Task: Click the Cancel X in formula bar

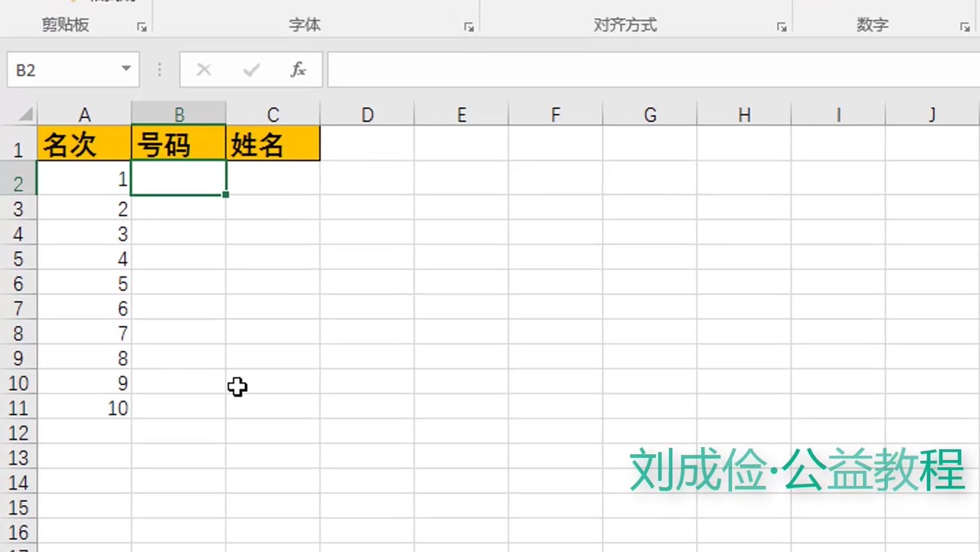Action: coord(204,70)
